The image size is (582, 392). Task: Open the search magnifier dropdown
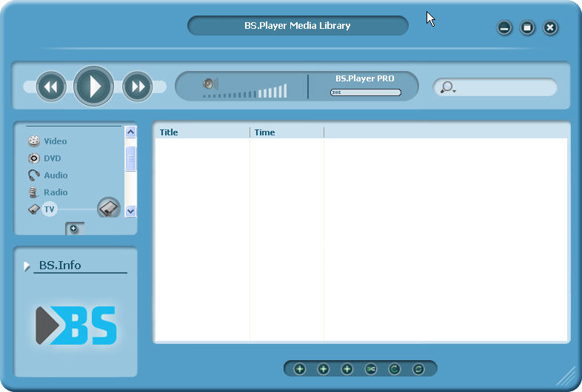point(448,88)
